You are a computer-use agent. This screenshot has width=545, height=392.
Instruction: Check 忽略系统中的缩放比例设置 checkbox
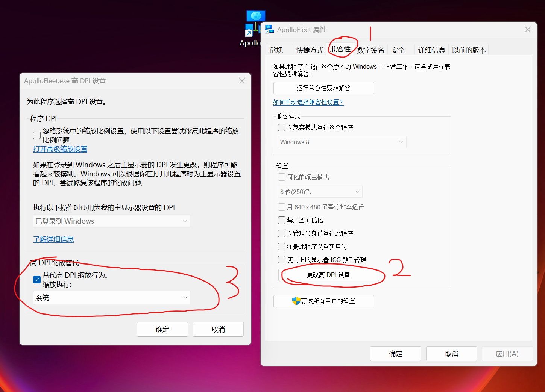tap(37, 135)
